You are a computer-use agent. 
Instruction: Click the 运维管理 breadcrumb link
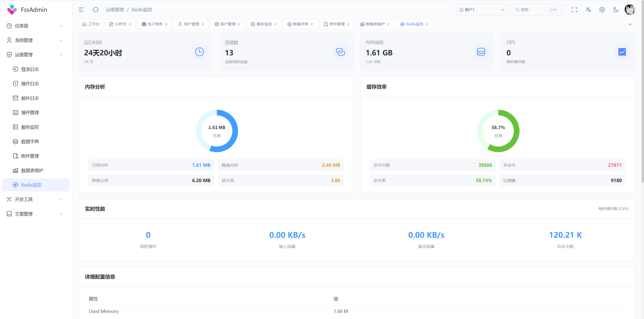(x=115, y=10)
